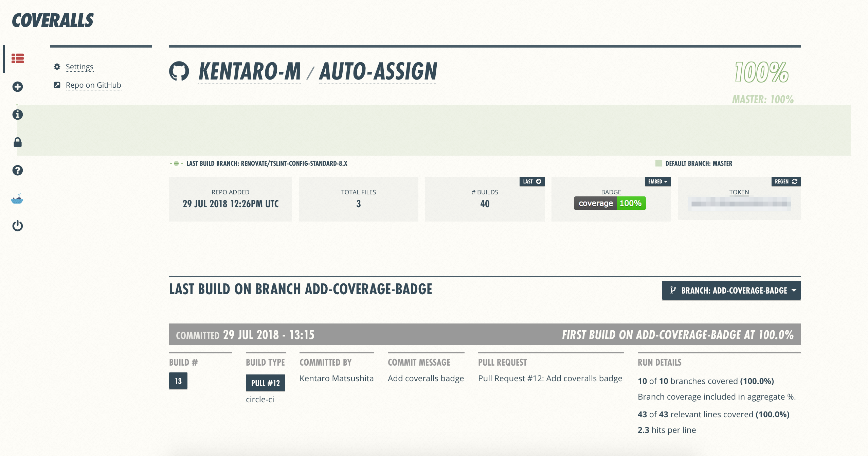Image resolution: width=868 pixels, height=456 pixels.
Task: Click the blurred token value field
Action: pyautogui.click(x=739, y=204)
